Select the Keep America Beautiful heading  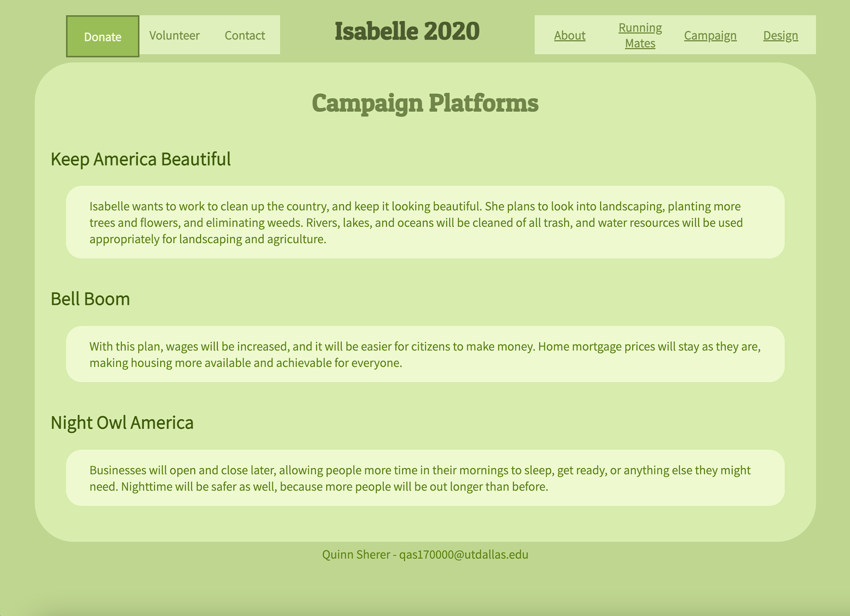pyautogui.click(x=141, y=159)
